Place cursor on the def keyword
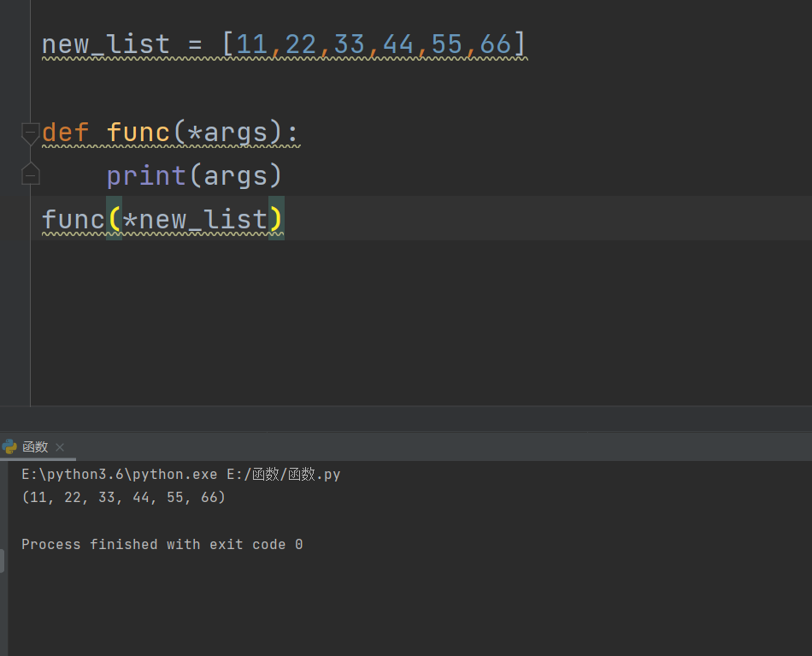 click(x=66, y=133)
